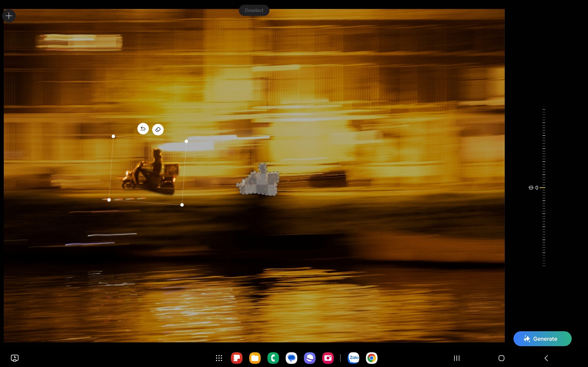Screen dimensions: 588x367
Task: Click the angle slider zero marker
Action: [x=542, y=188]
